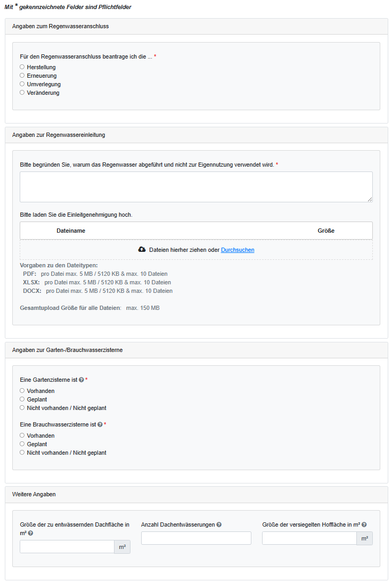Screen dimensions: 392x582
Task: Focus the versiegelten Hoffläche input field
Action: pos(309,538)
